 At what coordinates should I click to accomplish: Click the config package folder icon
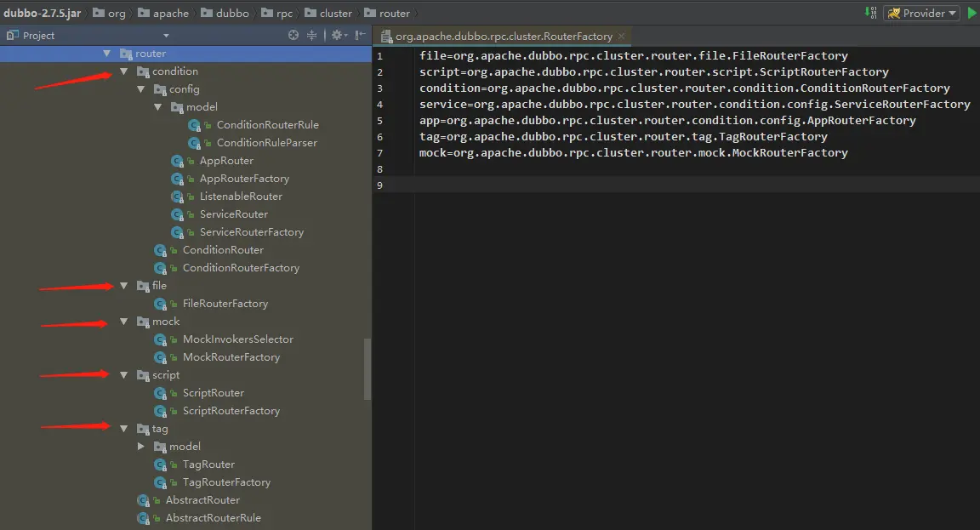(159, 90)
